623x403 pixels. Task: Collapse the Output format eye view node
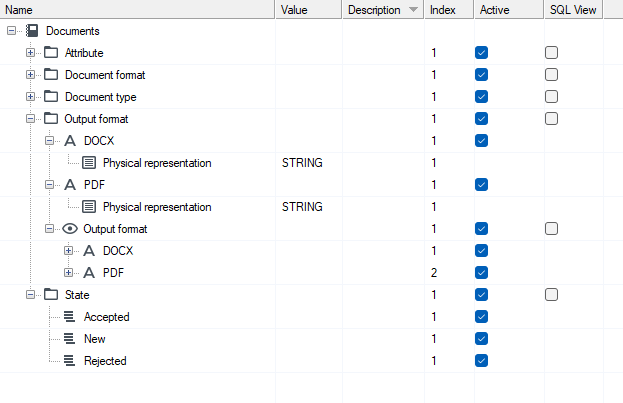click(49, 229)
